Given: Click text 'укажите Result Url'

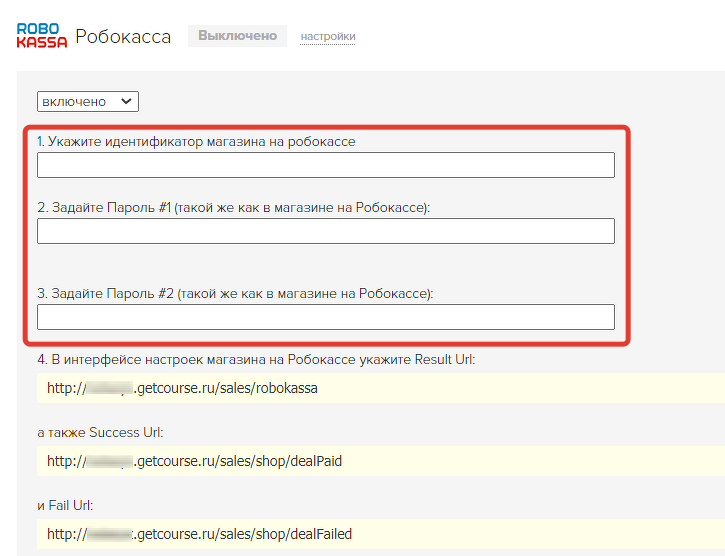Looking at the screenshot, I should 417,359.
